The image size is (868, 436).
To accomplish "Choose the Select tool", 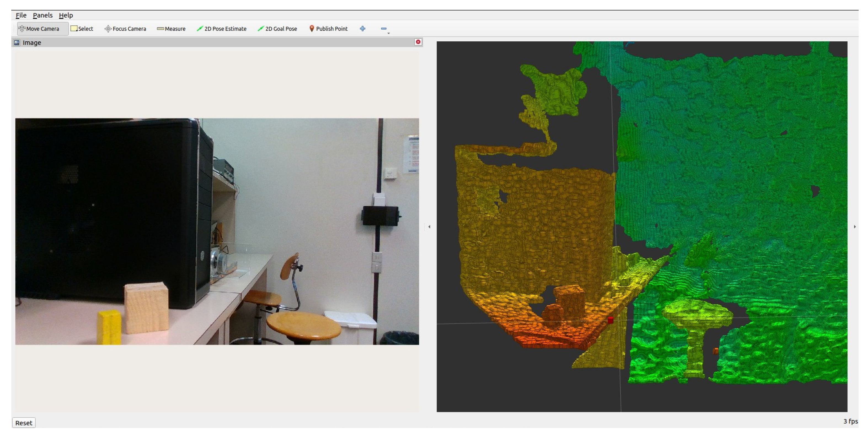I will 82,29.
